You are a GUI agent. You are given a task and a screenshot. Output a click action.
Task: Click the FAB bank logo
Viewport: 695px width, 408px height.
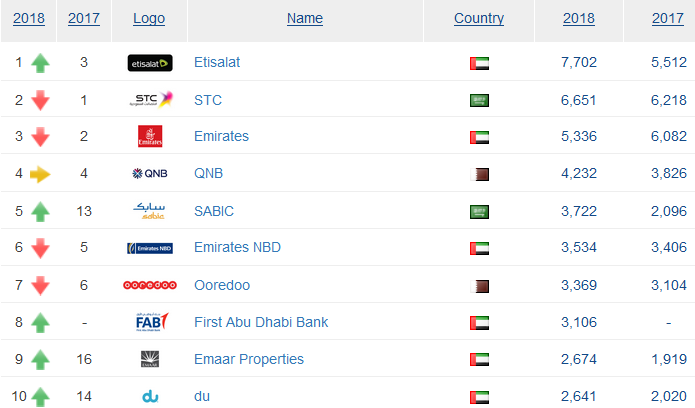[x=152, y=322]
